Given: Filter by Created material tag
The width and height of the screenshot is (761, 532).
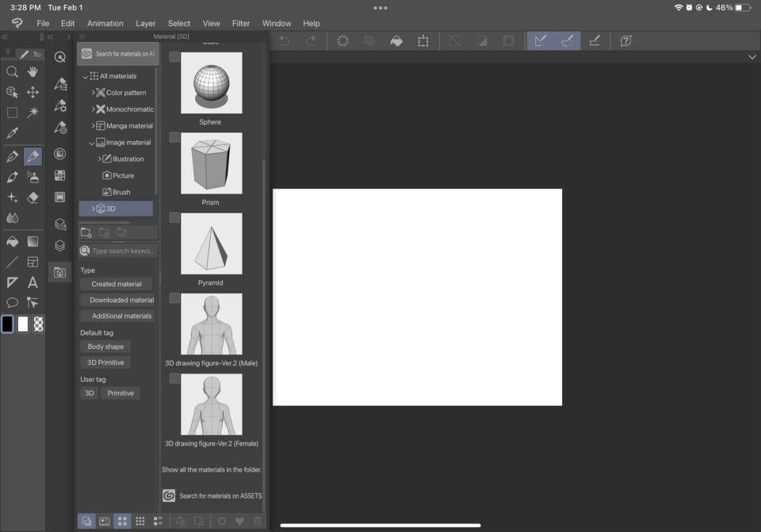Looking at the screenshot, I should pos(117,284).
